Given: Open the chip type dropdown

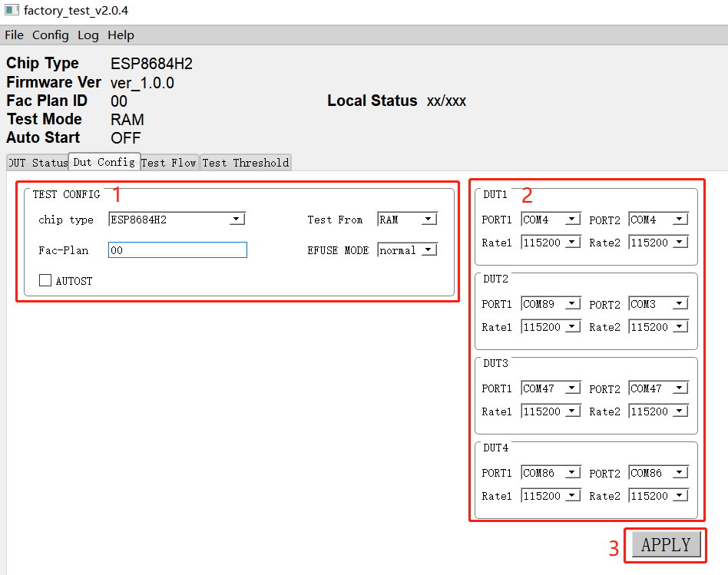Looking at the screenshot, I should [236, 219].
